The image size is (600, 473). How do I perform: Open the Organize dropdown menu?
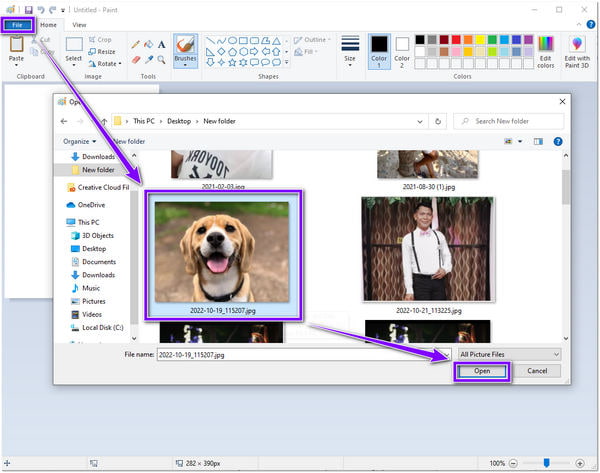click(x=80, y=142)
